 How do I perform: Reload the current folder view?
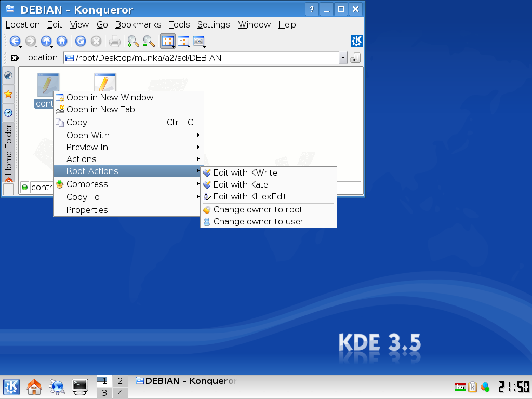(81, 41)
